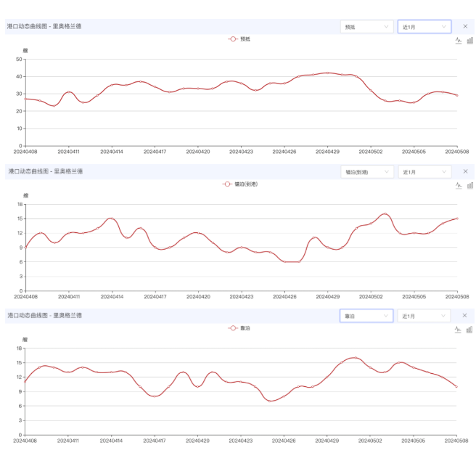Switch bottom chart to bar view icon

click(469, 329)
